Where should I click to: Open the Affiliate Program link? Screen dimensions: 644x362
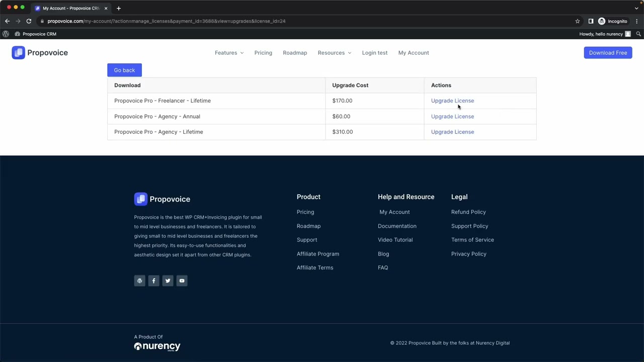(318, 254)
